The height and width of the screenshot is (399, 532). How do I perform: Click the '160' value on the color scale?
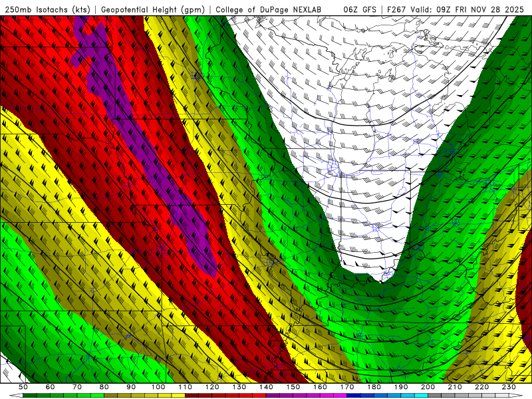coord(320,387)
